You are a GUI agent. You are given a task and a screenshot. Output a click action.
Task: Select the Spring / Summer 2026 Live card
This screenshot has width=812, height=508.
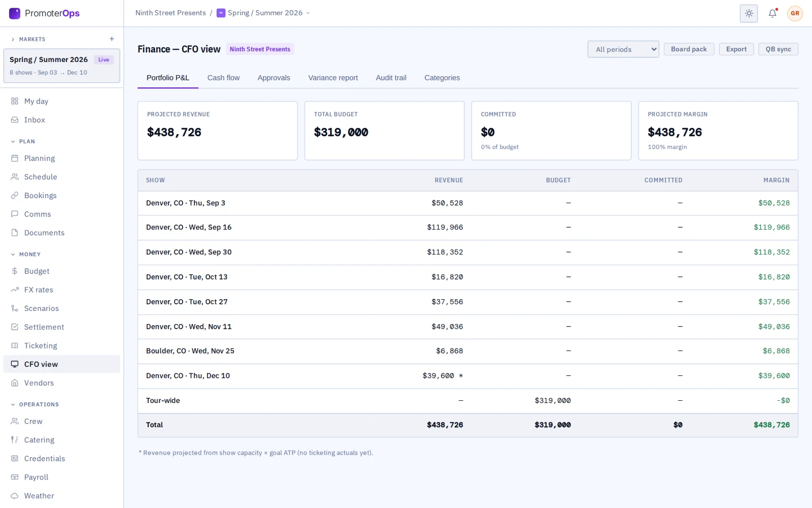coord(62,66)
